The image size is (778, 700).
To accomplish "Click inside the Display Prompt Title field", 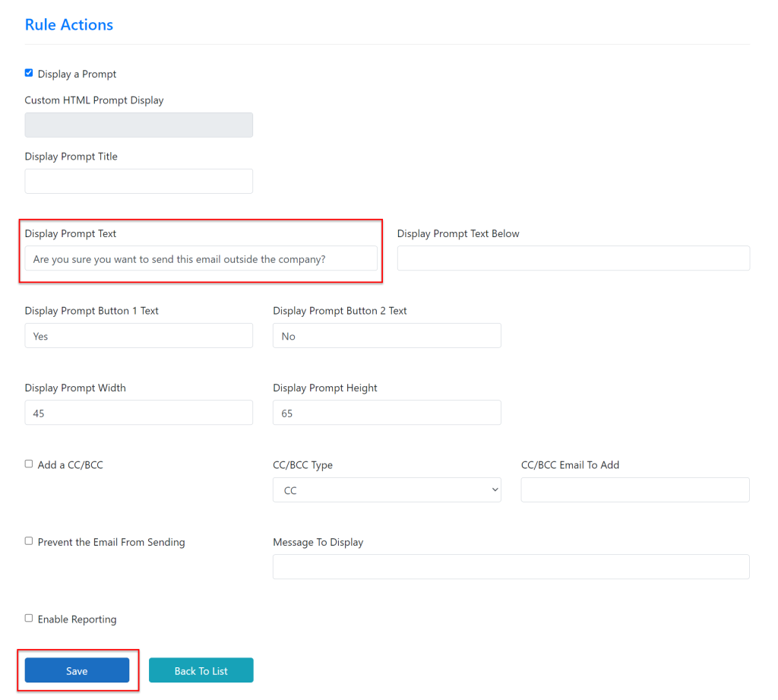I will 138,181.
